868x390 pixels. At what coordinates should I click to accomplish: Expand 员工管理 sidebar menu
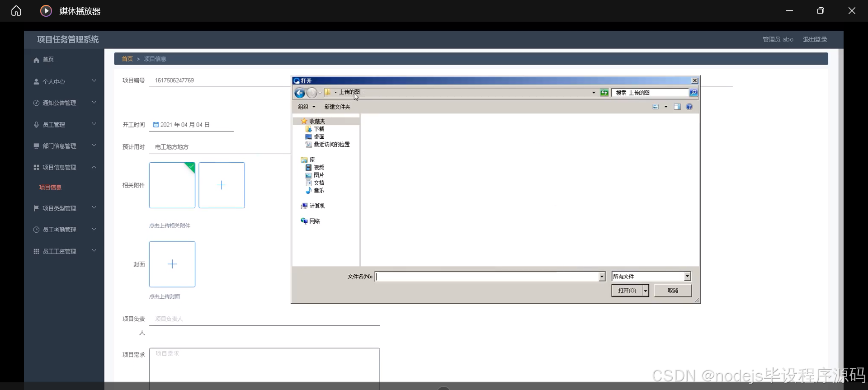pos(64,124)
